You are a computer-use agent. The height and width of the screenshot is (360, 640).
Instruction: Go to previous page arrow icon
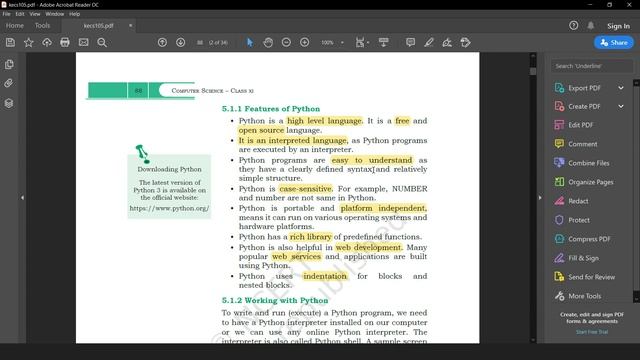[x=162, y=42]
